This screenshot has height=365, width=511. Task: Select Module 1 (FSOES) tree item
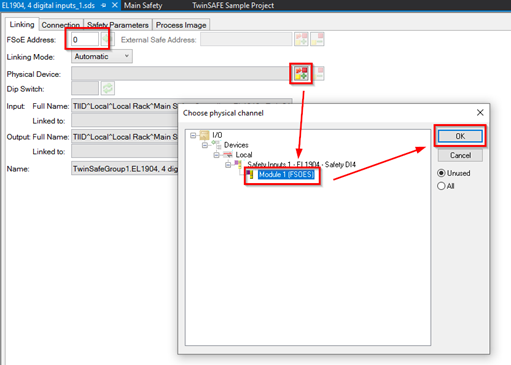286,174
